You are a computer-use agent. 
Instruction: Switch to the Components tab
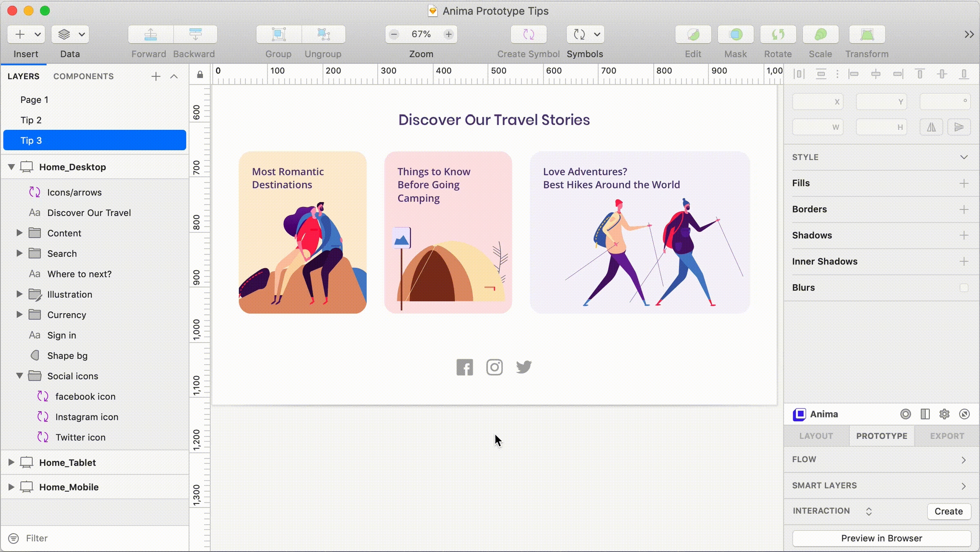pyautogui.click(x=83, y=76)
